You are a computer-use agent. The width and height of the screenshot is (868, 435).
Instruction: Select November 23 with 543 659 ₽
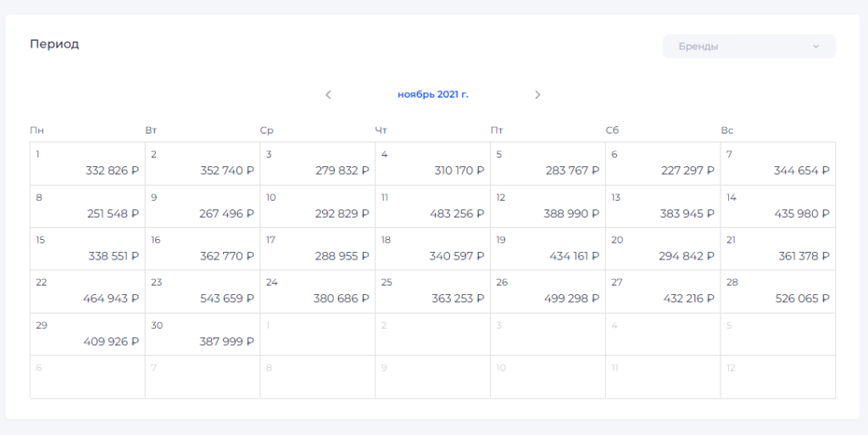click(203, 291)
